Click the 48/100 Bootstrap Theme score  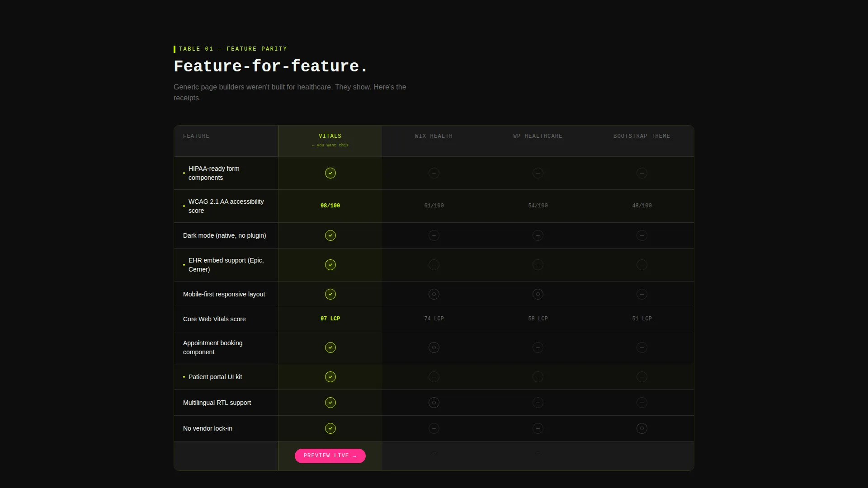point(642,206)
